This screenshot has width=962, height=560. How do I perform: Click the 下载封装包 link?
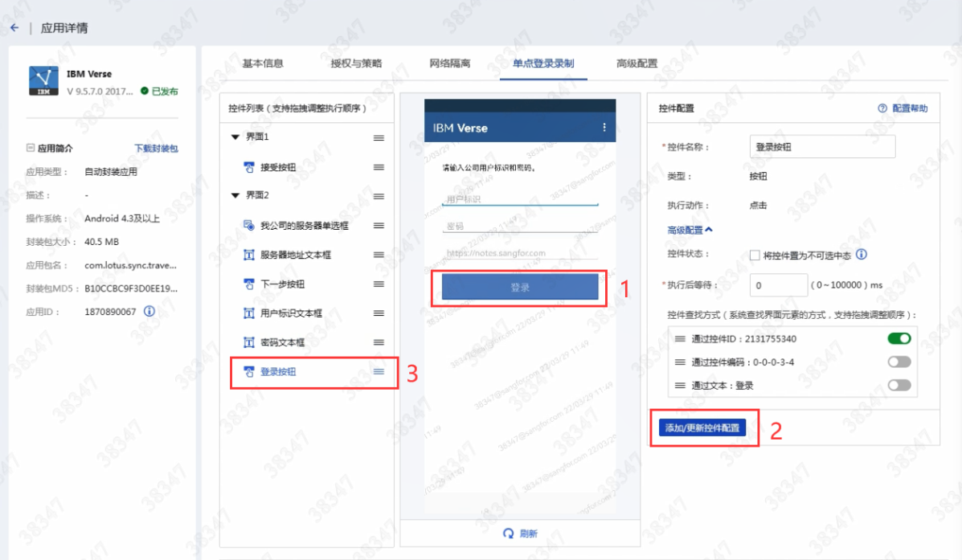point(156,149)
